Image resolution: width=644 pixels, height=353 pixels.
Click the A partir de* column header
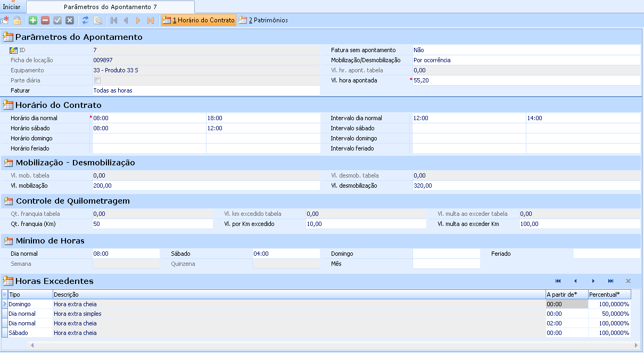pos(567,295)
